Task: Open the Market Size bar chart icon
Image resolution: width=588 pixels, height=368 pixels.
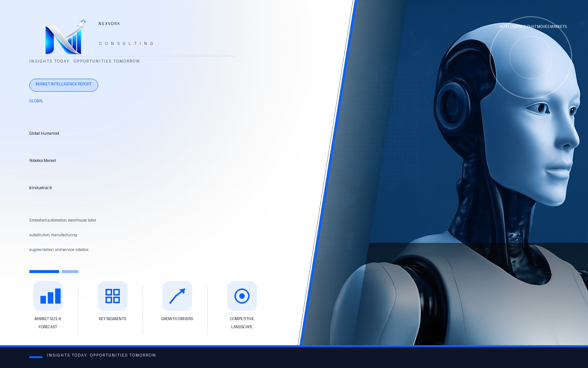Action: [x=48, y=296]
